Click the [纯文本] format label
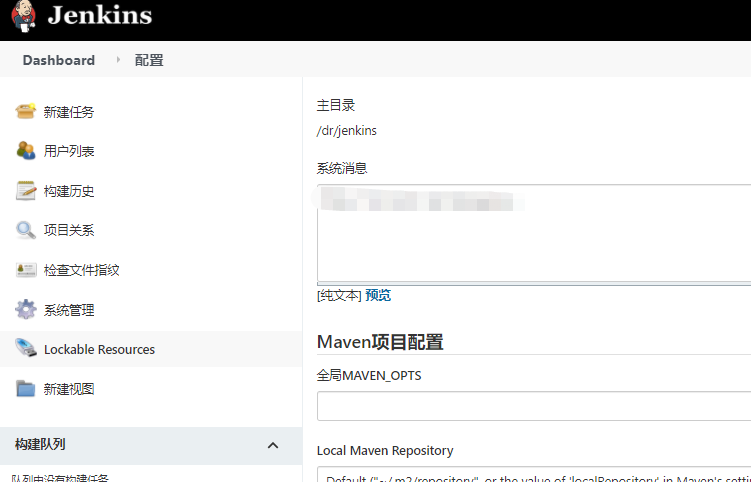 339,295
